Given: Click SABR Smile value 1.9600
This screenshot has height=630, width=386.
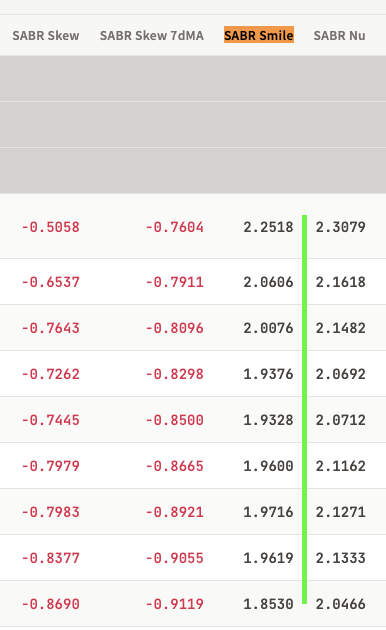Looking at the screenshot, I should [x=268, y=466].
